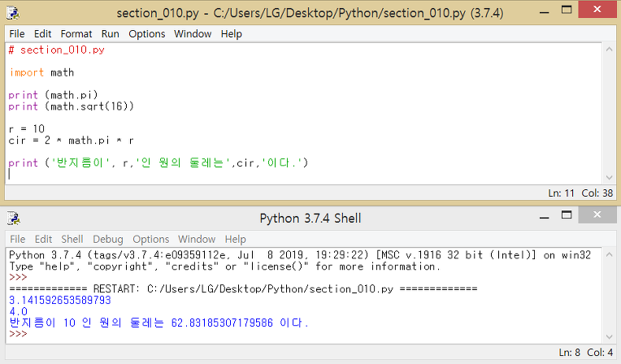The width and height of the screenshot is (621, 364).
Task: Open the Help menu in the Python Shell
Action: [235, 239]
